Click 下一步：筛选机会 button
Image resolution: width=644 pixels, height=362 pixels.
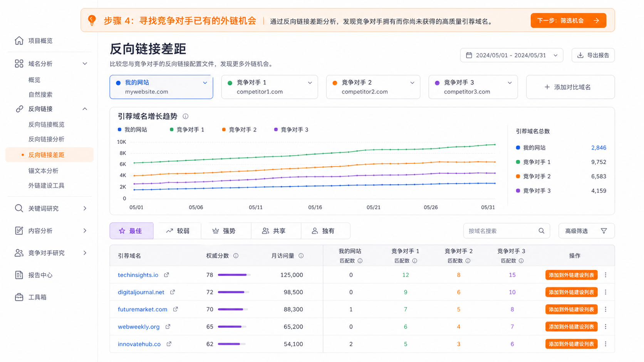pyautogui.click(x=569, y=20)
